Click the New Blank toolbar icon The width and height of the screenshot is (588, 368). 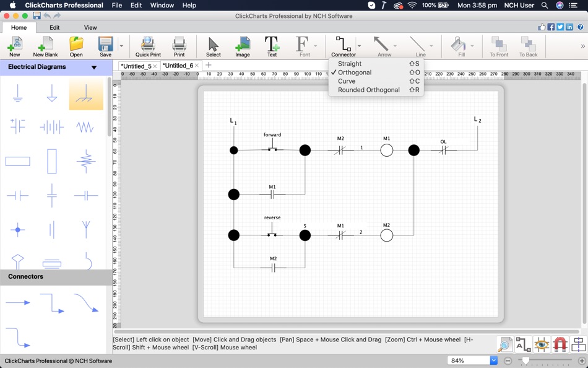tap(45, 46)
